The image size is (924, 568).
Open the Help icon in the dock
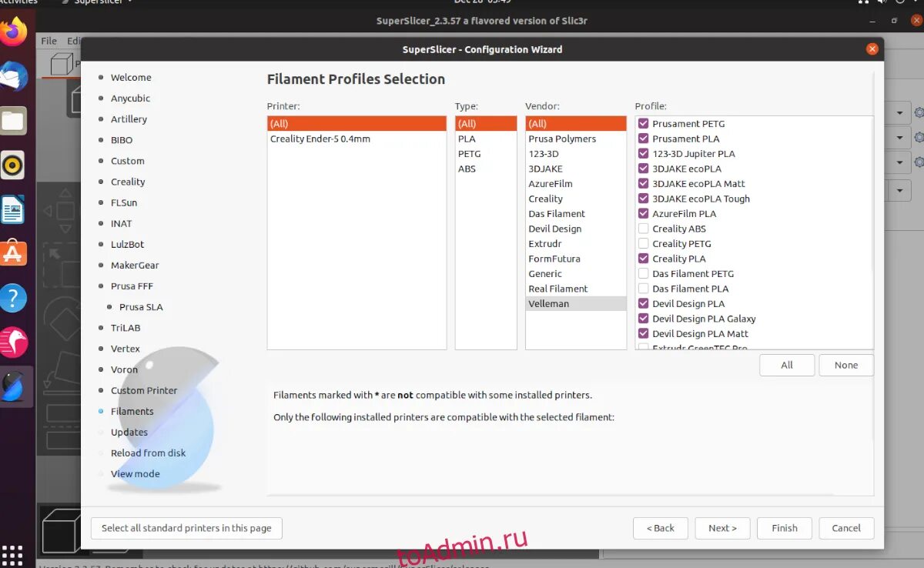(x=14, y=298)
